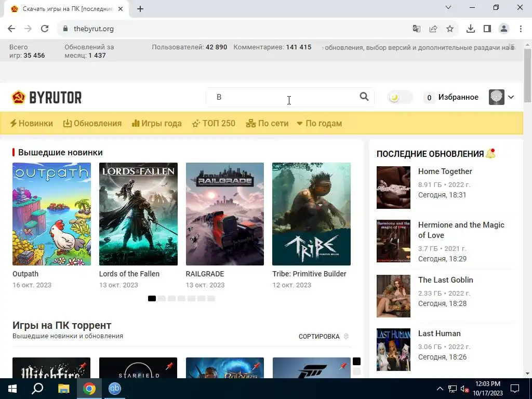
Task: Select the last carousel dot
Action: point(211,299)
